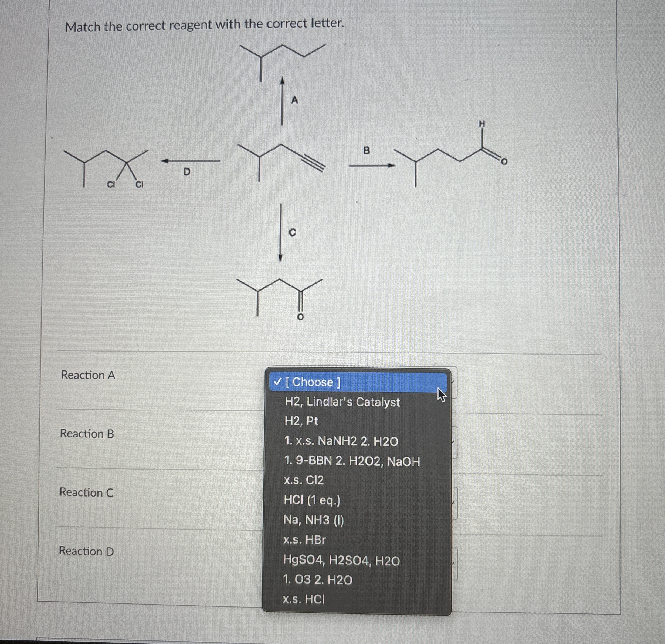Pick 'HCl (1 eq.)' from dropdown list

click(x=312, y=500)
